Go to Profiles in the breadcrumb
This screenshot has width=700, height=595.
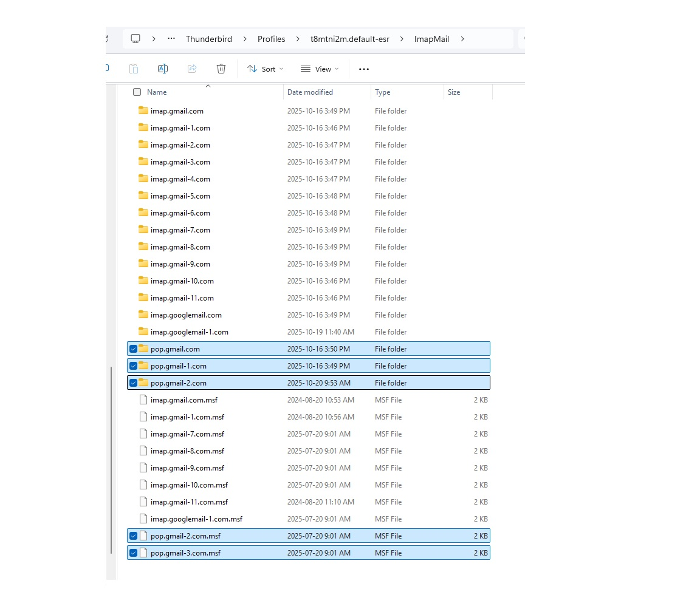271,39
